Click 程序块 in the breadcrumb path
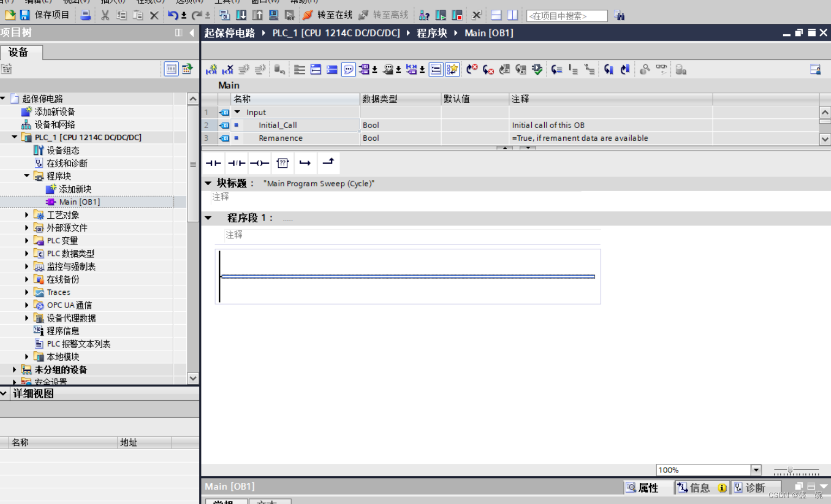 (x=432, y=33)
